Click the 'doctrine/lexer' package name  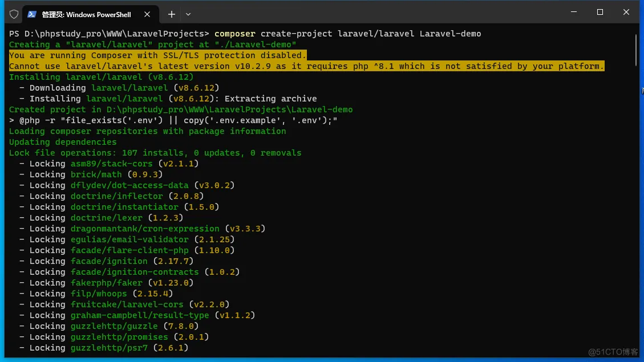tap(106, 218)
